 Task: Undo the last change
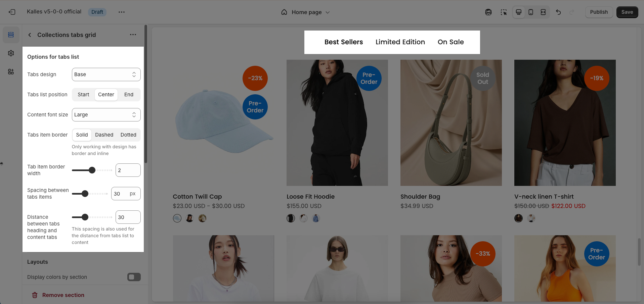pyautogui.click(x=558, y=12)
